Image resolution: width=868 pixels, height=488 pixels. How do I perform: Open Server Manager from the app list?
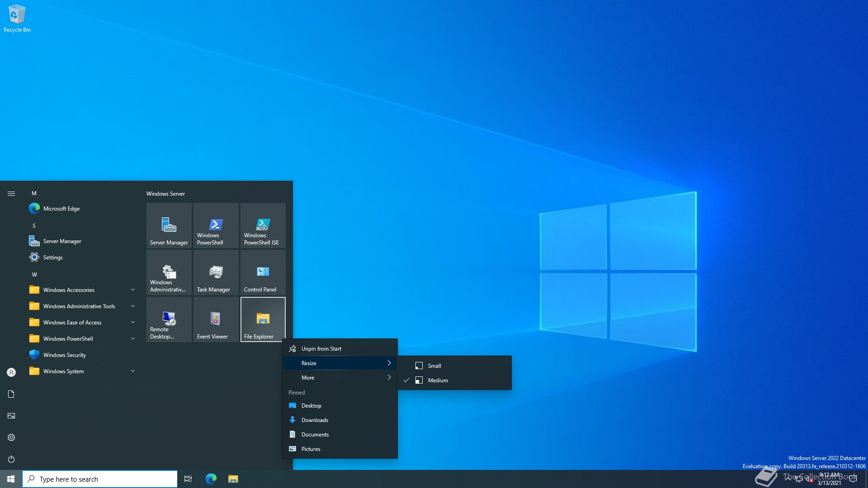[82, 241]
